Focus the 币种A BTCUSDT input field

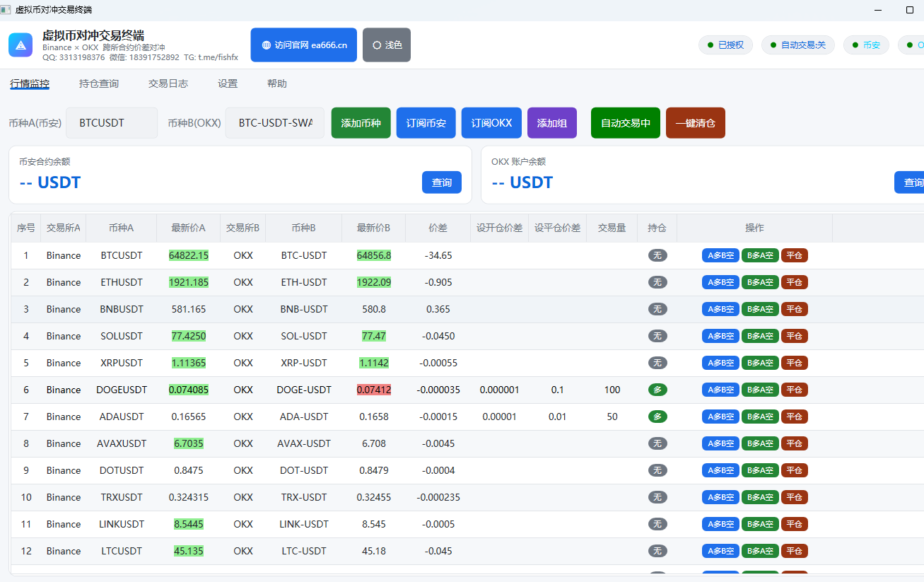coord(112,123)
